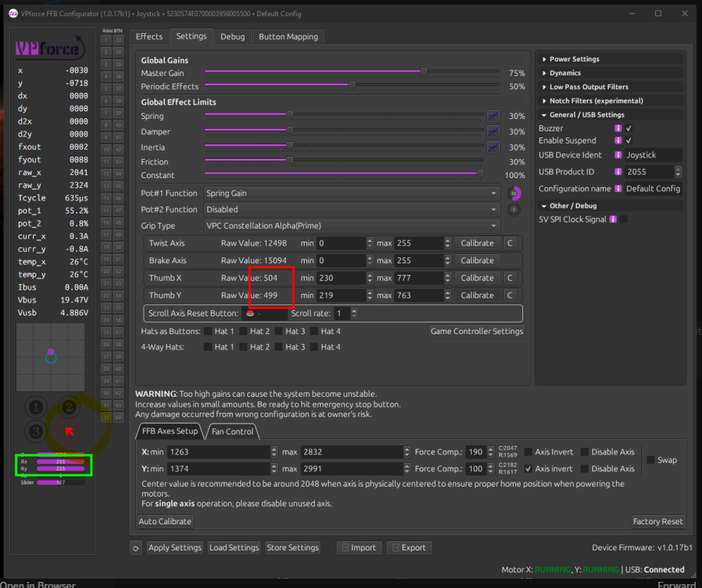Screen dimensions: 702x588
Task: Open the Debug tab
Action: [233, 37]
